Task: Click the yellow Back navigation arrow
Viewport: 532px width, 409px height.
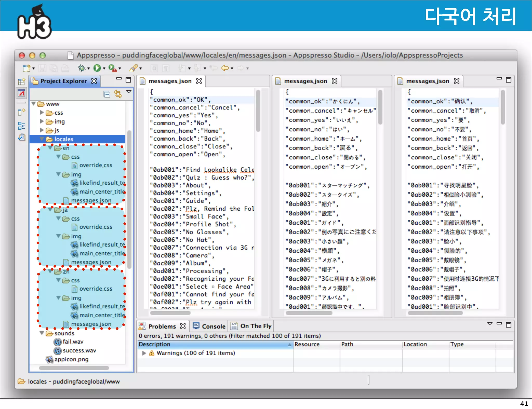Action: tap(225, 68)
